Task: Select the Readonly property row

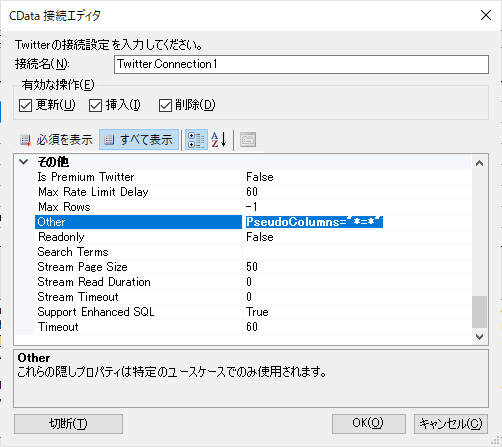Action: click(138, 237)
